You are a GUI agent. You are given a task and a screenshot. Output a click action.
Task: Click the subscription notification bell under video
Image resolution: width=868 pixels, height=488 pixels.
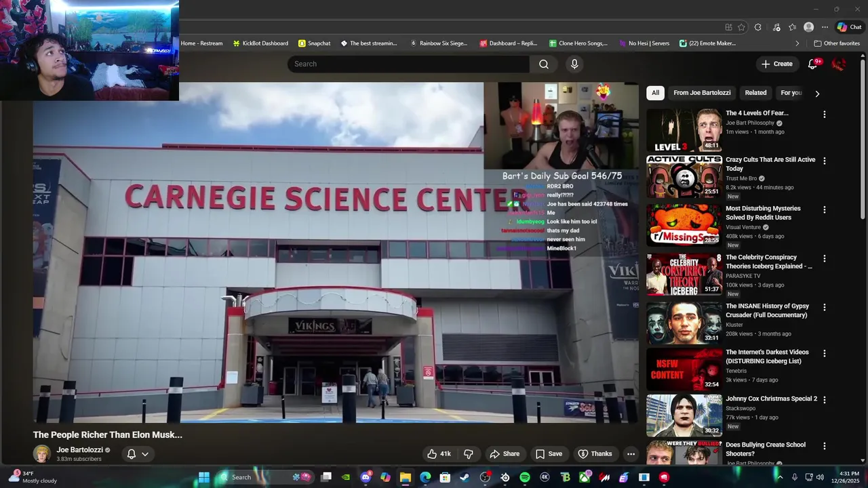132,453
